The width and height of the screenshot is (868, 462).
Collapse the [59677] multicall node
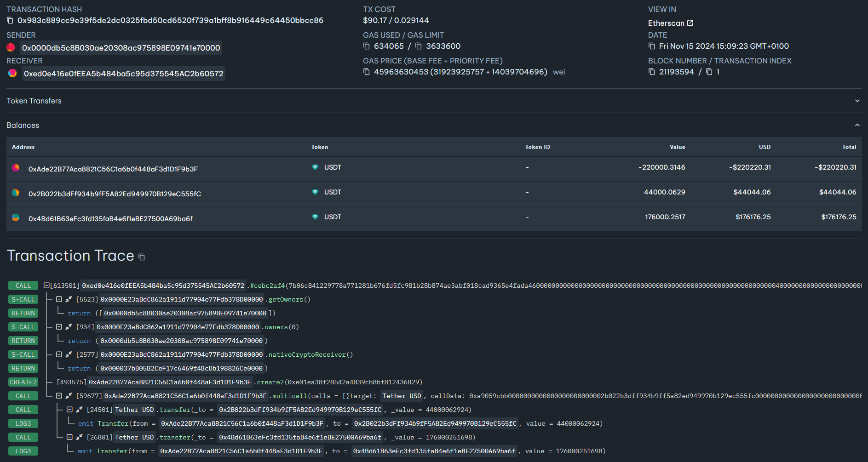pos(59,396)
